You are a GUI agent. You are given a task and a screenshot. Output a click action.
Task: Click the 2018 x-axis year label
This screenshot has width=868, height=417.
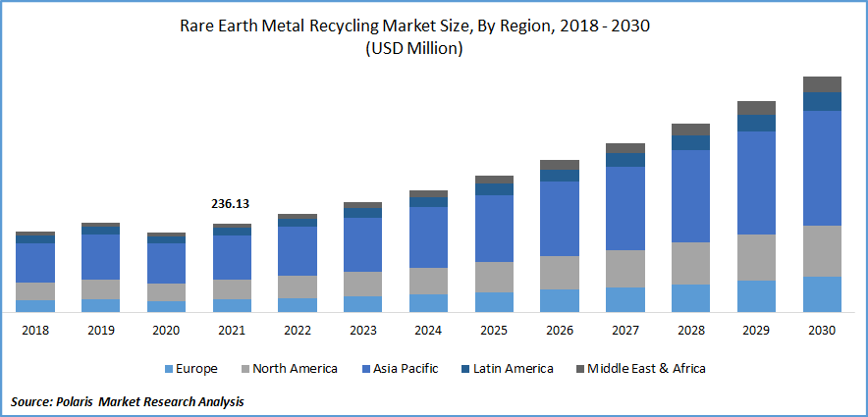35,331
